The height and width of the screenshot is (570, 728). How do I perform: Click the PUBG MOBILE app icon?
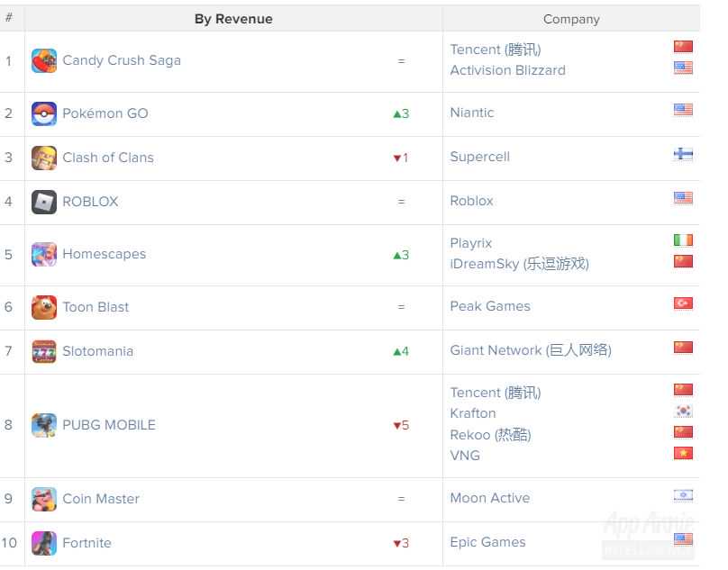pyautogui.click(x=44, y=425)
